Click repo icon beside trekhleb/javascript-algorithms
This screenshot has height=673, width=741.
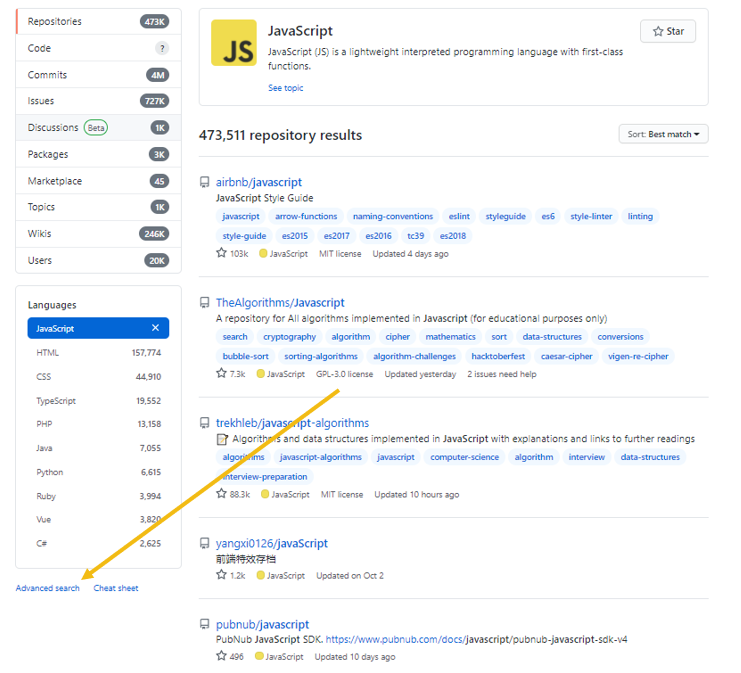(x=205, y=423)
